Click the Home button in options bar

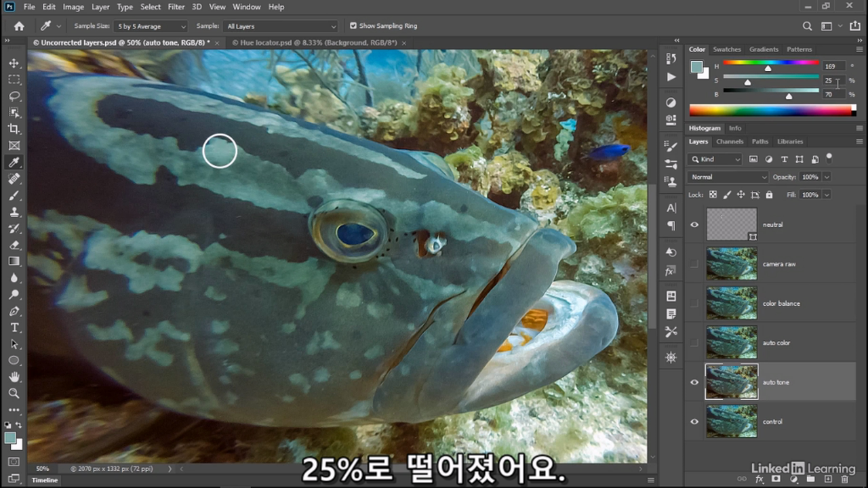[x=19, y=26]
